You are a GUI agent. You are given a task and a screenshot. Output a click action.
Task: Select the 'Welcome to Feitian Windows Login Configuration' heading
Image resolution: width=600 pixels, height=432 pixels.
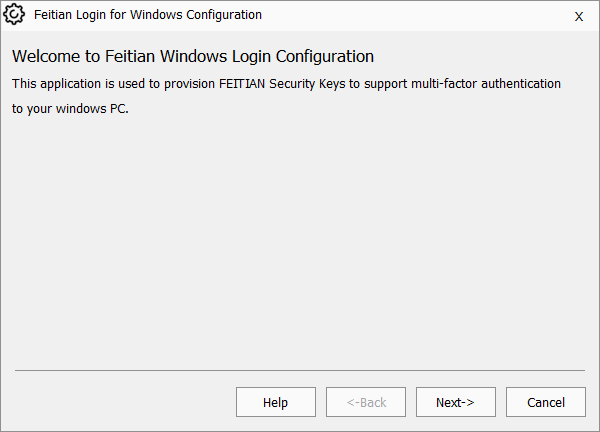193,56
